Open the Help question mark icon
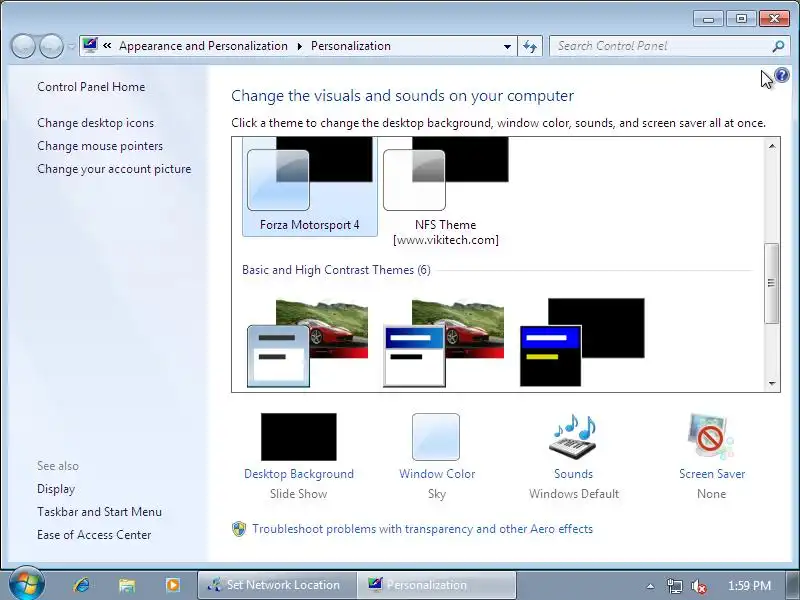The width and height of the screenshot is (800, 600). (x=782, y=76)
